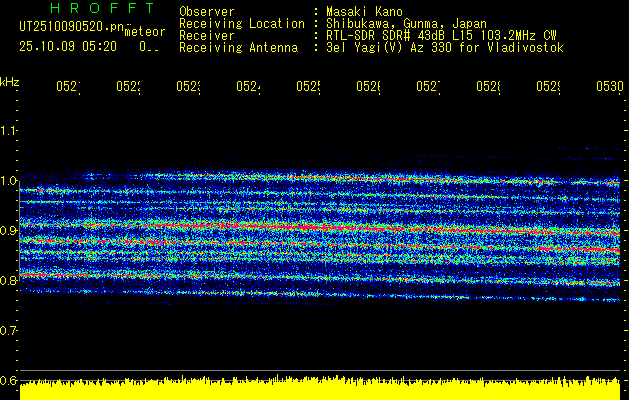Click the Receiver label
This screenshot has width=629, height=400.
207,36
